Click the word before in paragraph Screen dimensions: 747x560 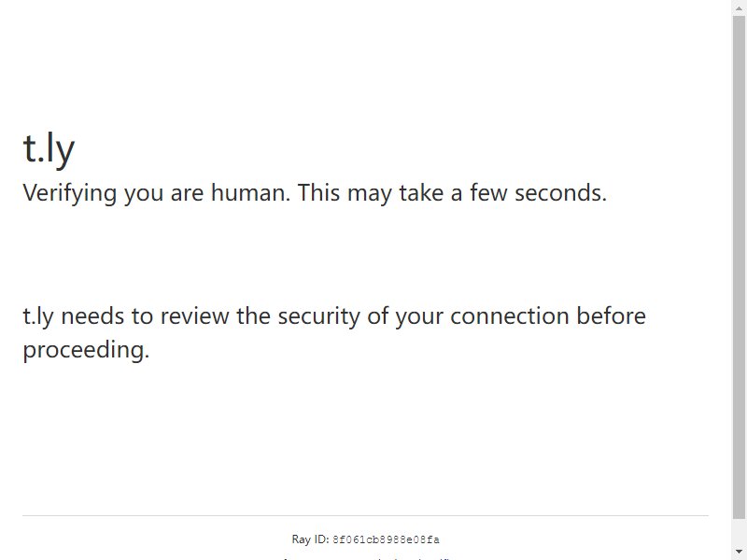coord(612,316)
